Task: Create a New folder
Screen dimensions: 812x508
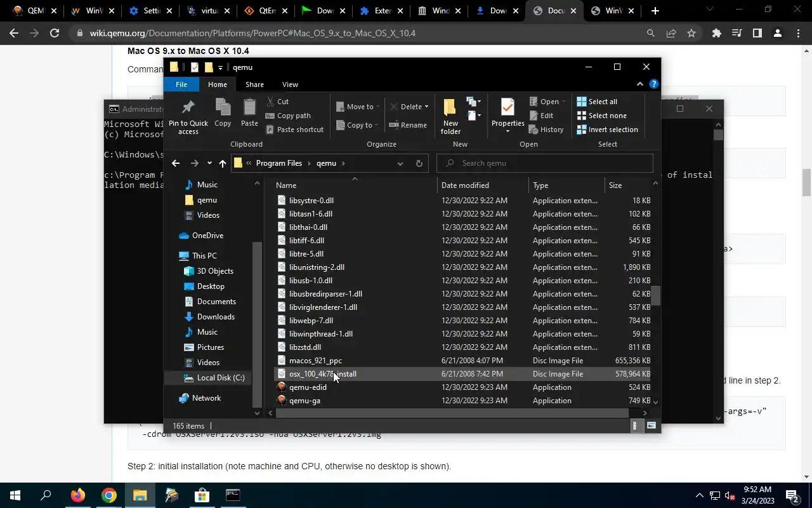Action: click(450, 116)
